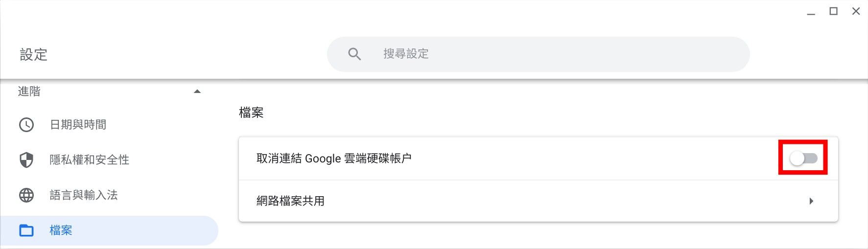Image resolution: width=868 pixels, height=249 pixels.
Task: Open the 日期與時間 settings page
Action: [x=78, y=125]
